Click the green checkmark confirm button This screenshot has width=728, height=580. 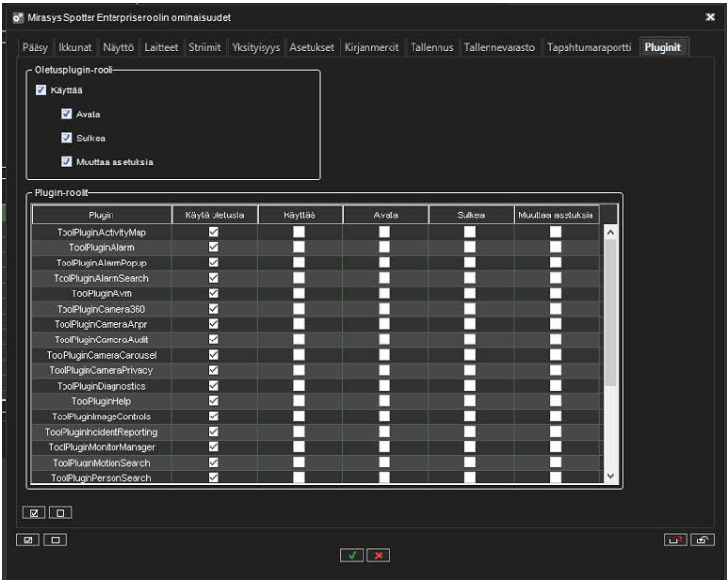click(x=352, y=555)
